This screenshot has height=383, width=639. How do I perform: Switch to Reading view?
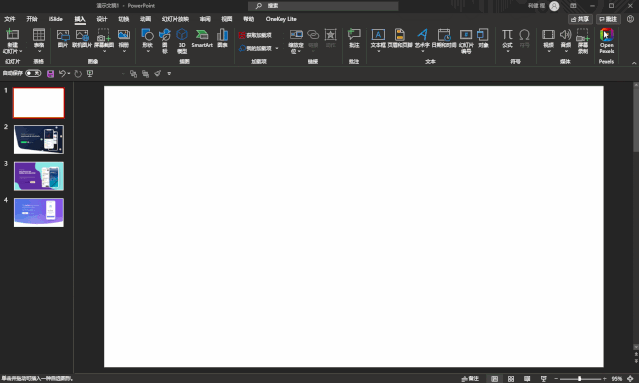point(527,379)
